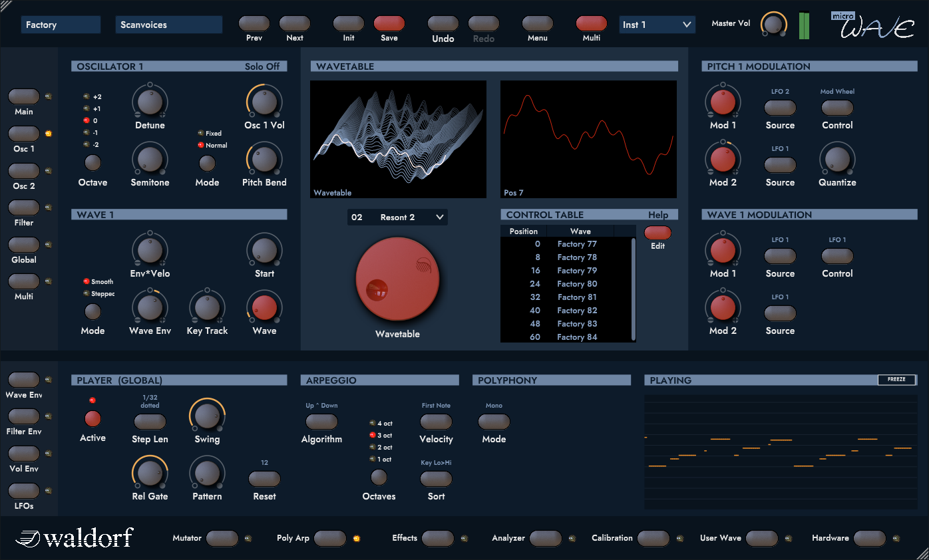
Task: Open the Scanvoices preset name field
Action: 169,25
